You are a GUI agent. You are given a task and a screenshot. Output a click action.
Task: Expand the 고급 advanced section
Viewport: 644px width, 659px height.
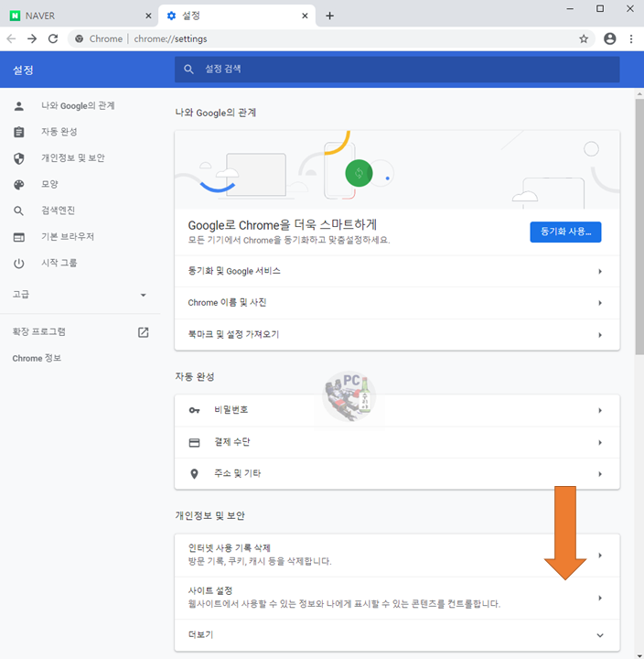tap(80, 295)
